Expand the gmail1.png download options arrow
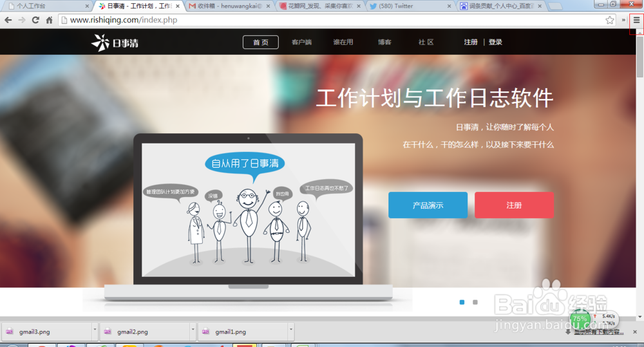Screen dimensions: 644x347 click(291, 330)
